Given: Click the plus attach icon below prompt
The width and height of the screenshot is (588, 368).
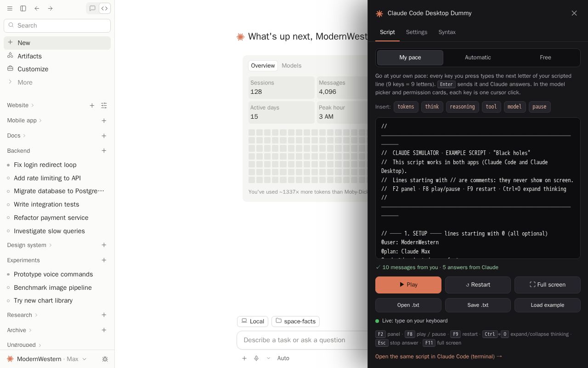Looking at the screenshot, I should click(x=244, y=358).
